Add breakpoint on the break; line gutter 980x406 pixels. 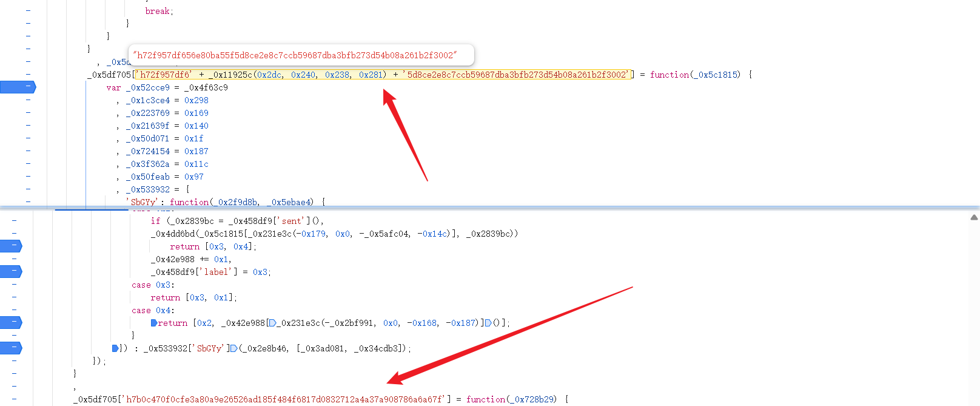(x=28, y=11)
